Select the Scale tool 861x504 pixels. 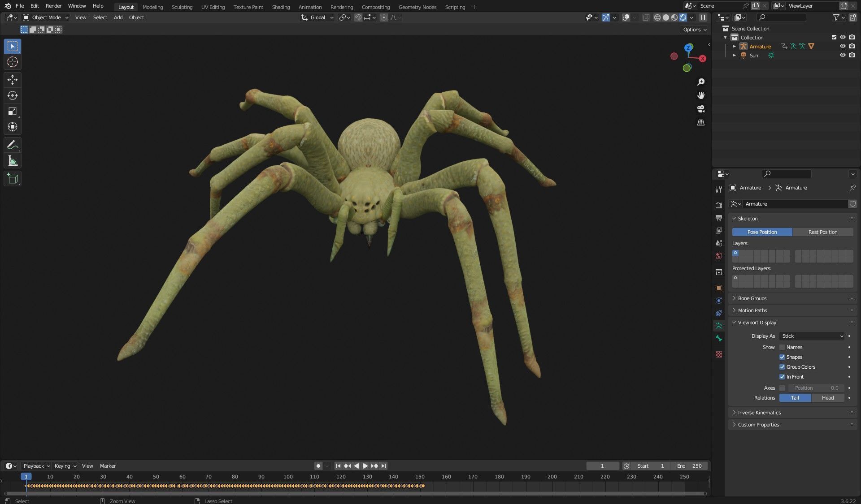[x=13, y=111]
